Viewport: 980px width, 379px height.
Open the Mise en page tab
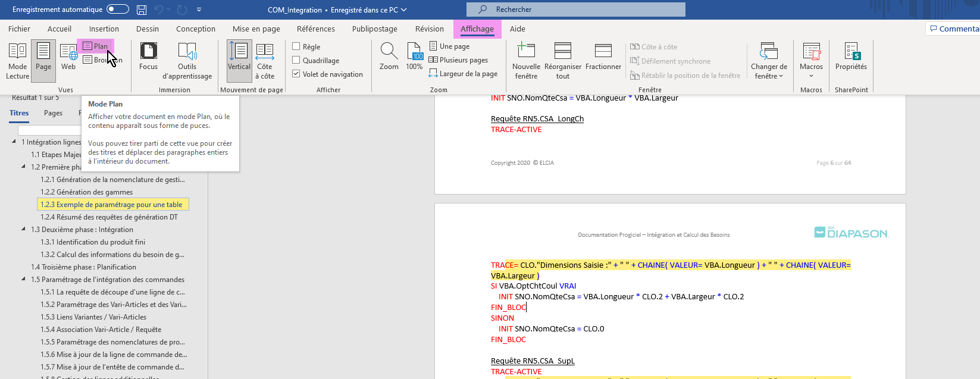pyautogui.click(x=256, y=29)
